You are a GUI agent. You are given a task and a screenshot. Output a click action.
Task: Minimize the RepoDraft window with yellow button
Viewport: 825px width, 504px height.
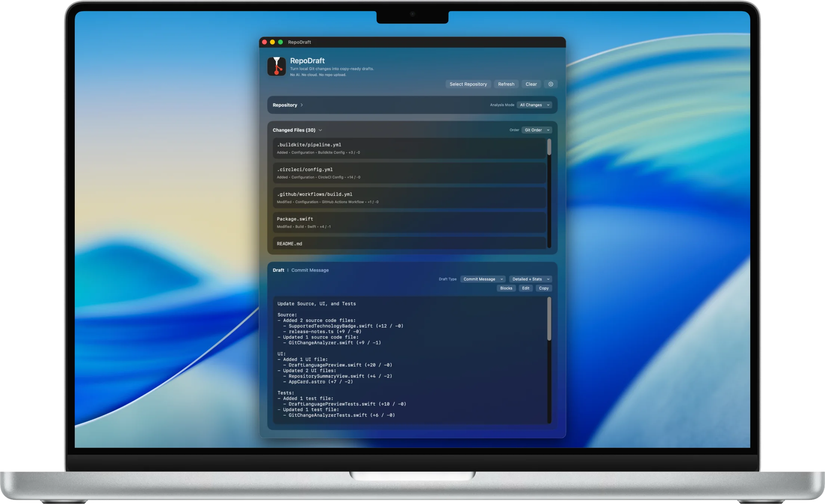coord(272,42)
